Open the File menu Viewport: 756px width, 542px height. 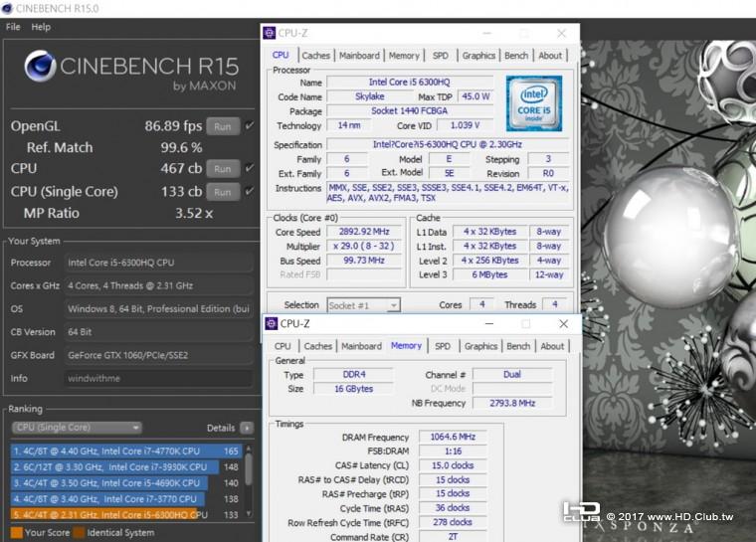click(x=13, y=27)
